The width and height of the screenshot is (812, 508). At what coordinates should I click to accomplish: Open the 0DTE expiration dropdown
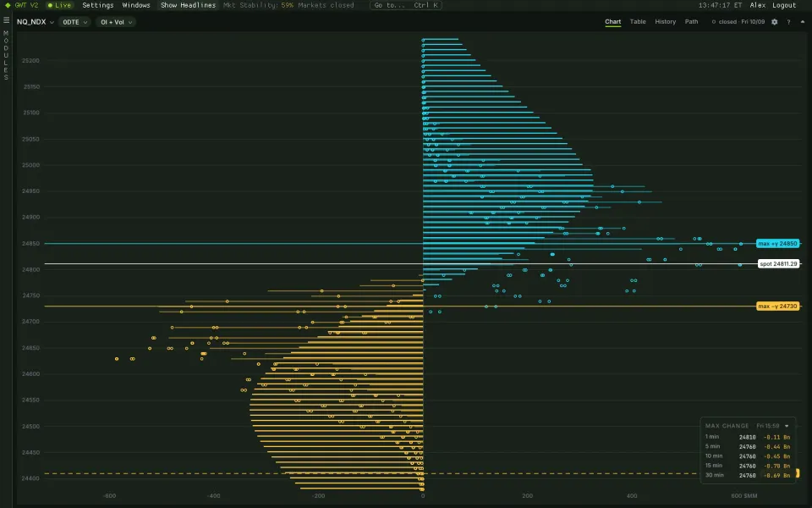[x=74, y=22]
